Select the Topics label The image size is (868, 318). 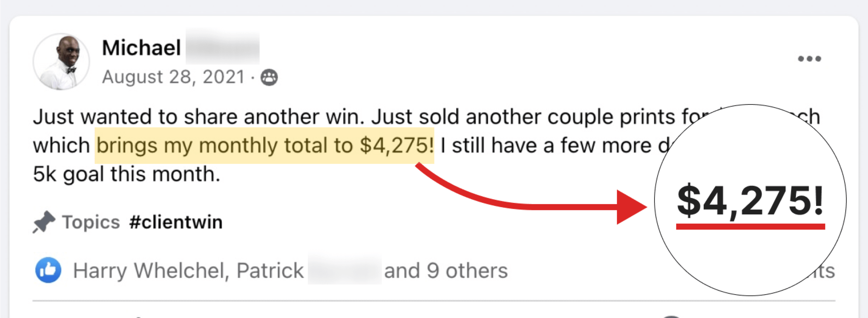[91, 222]
